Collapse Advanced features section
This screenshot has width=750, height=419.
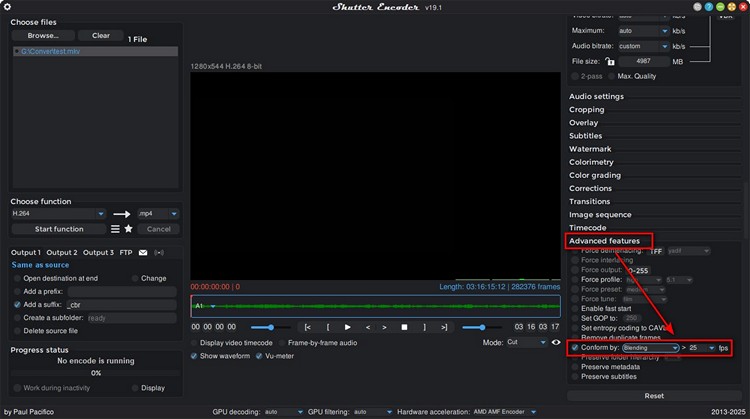pyautogui.click(x=604, y=241)
